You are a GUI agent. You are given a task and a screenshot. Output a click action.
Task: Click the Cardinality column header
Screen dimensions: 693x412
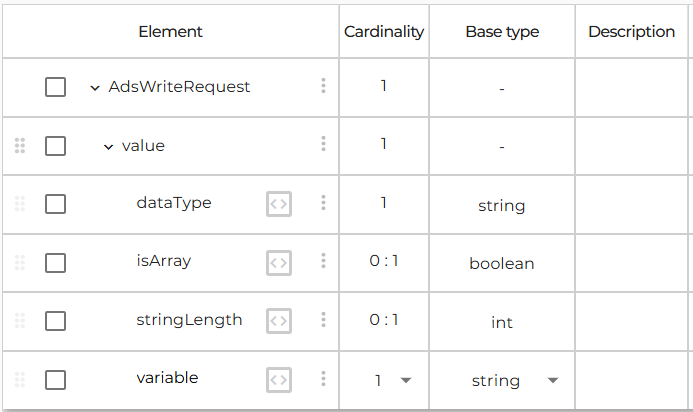384,31
